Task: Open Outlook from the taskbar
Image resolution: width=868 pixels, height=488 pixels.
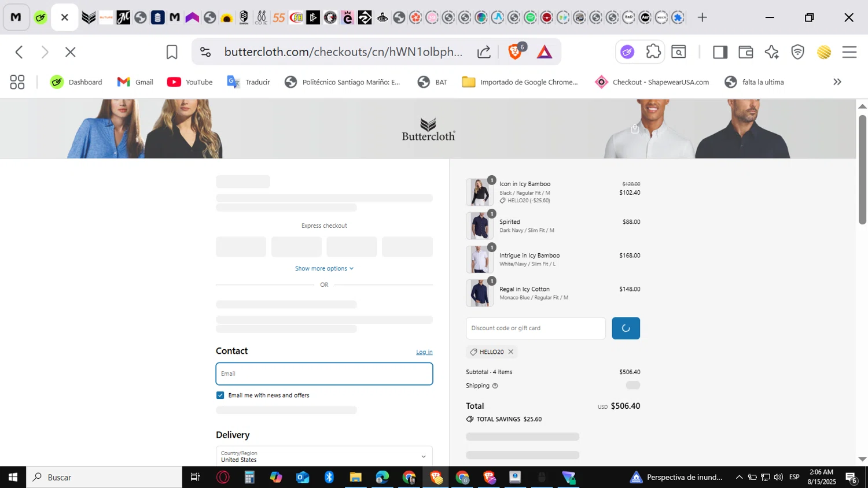Action: (x=303, y=477)
